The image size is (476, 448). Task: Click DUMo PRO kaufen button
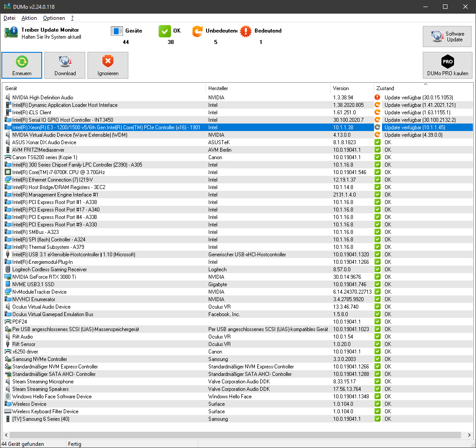tap(447, 66)
